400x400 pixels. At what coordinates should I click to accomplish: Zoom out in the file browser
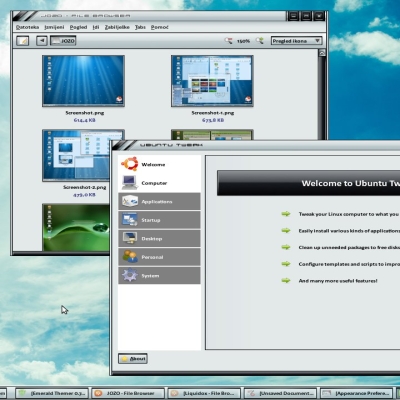[228, 41]
